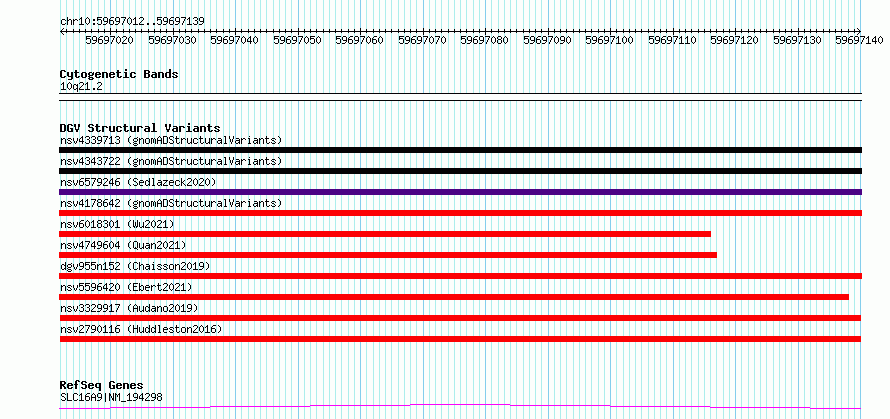Click the nsv4343722 black variant bar

pyautogui.click(x=460, y=171)
